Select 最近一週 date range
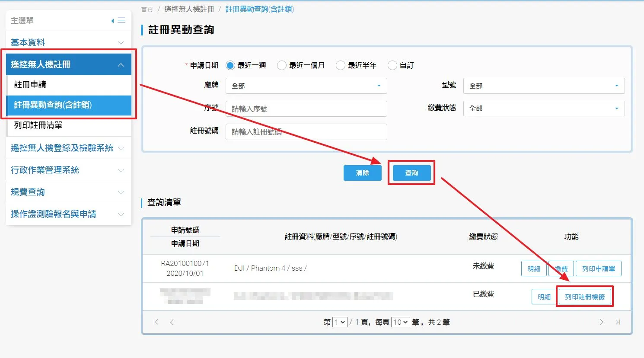The height and width of the screenshot is (358, 644). pyautogui.click(x=230, y=65)
